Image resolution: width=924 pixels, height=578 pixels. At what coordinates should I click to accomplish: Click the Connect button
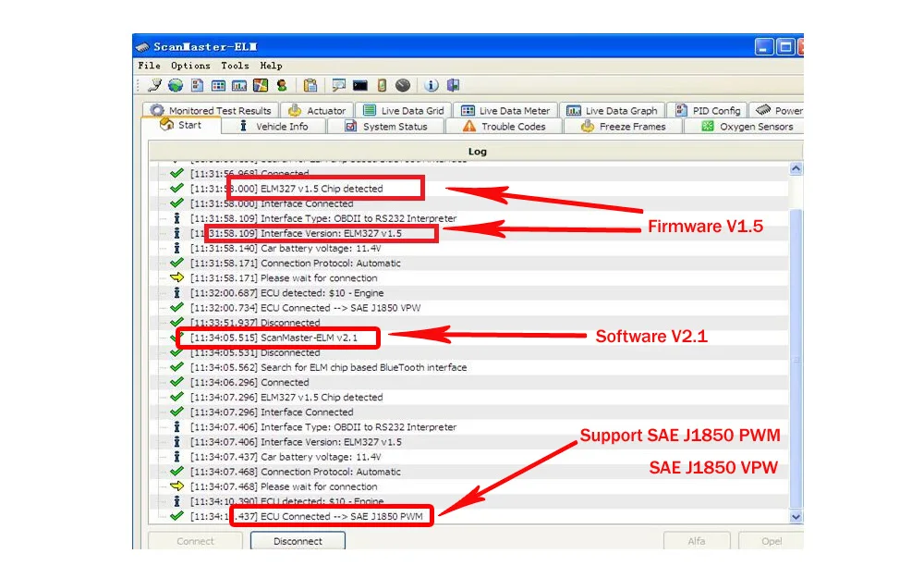pyautogui.click(x=195, y=541)
